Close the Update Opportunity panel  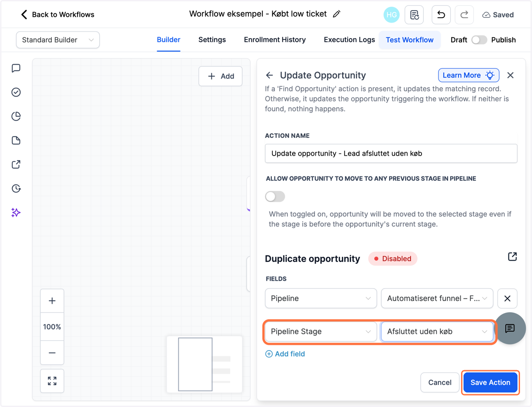(510, 75)
